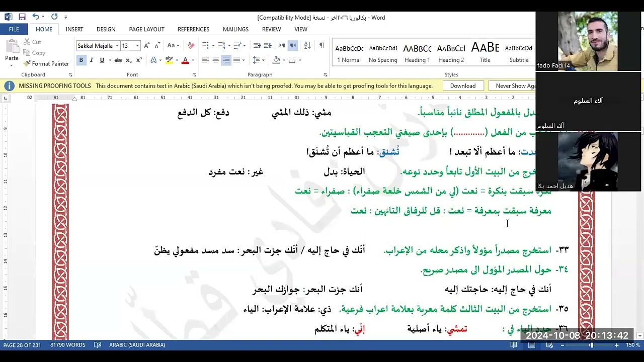Apply the Normal style

click(x=349, y=53)
